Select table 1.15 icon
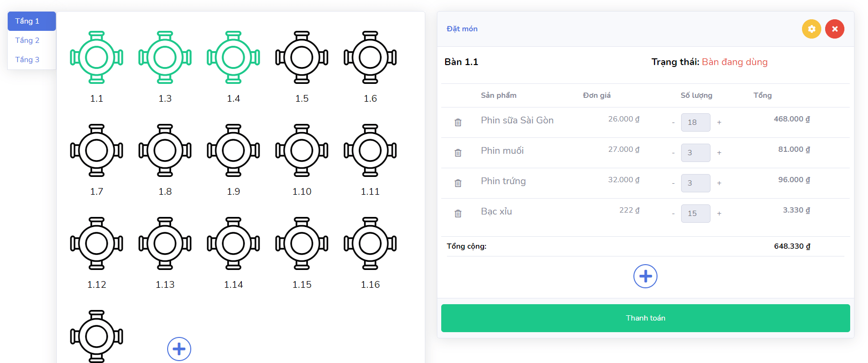Screen dimensions: 868x363 coord(302,243)
